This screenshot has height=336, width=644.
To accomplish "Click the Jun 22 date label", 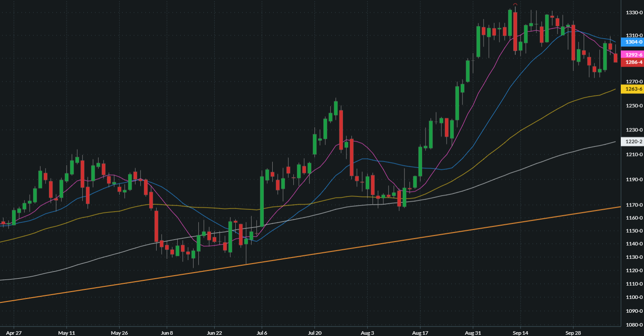I will [214, 333].
